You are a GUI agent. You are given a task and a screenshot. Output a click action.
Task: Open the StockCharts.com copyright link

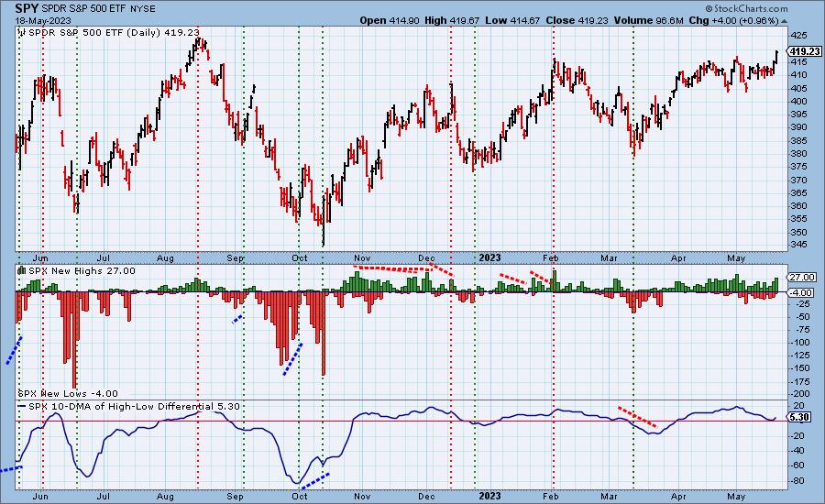pyautogui.click(x=746, y=8)
